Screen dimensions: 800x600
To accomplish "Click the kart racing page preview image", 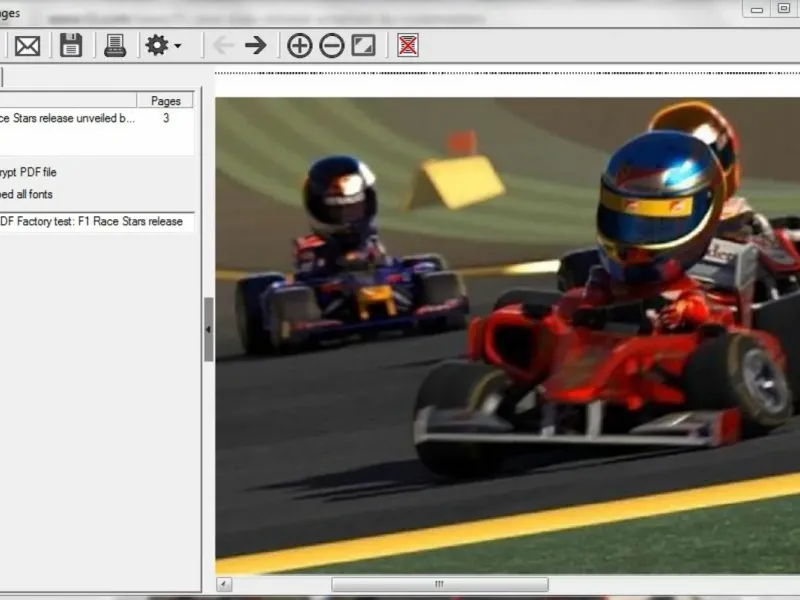I will point(507,330).
